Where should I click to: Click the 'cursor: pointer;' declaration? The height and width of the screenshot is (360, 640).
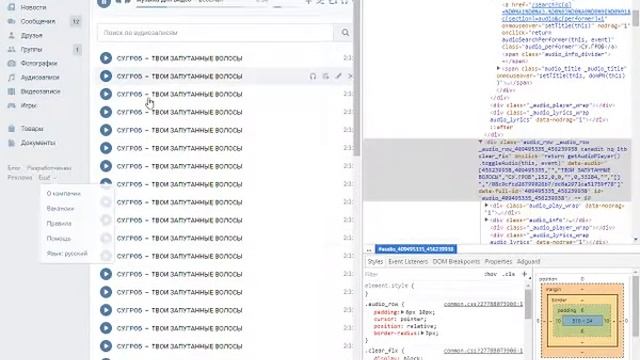pos(400,319)
